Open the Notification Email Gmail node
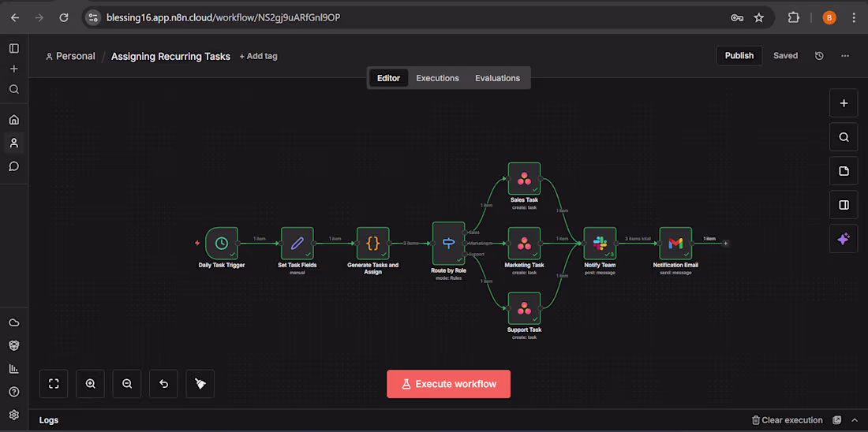This screenshot has width=868, height=432. [x=676, y=243]
